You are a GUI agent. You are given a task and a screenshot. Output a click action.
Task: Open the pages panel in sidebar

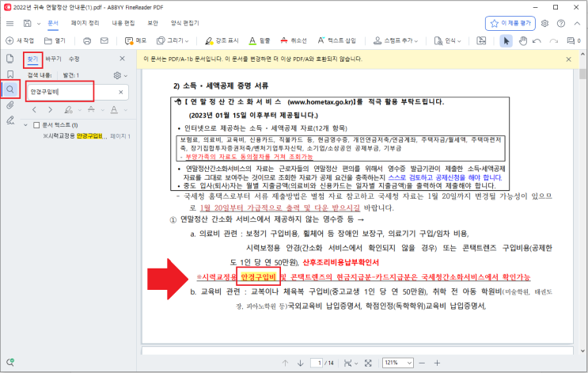tap(10, 58)
